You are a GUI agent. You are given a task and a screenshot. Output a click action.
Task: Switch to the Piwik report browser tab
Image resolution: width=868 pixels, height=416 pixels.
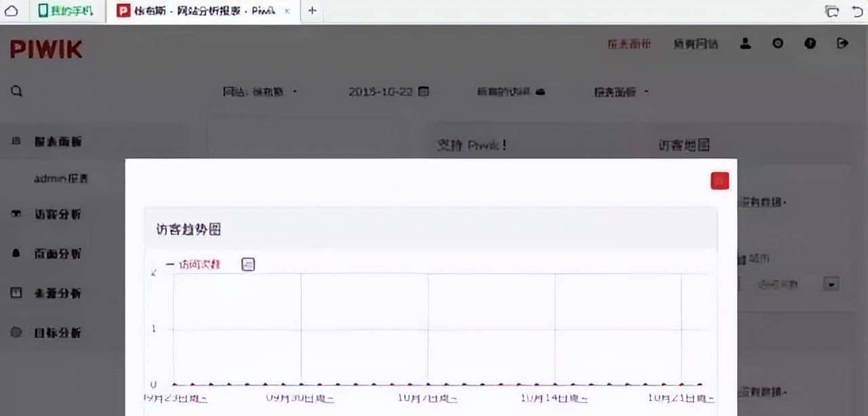[197, 11]
